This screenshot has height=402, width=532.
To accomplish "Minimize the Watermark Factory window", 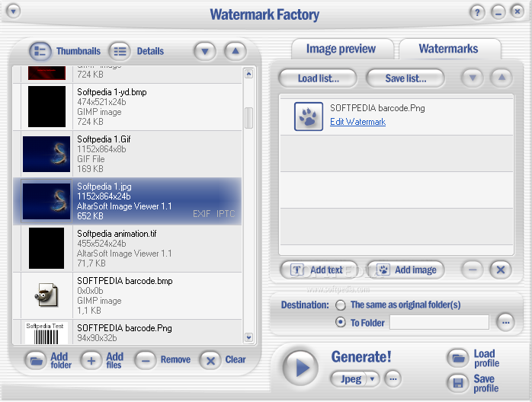I will 498,13.
